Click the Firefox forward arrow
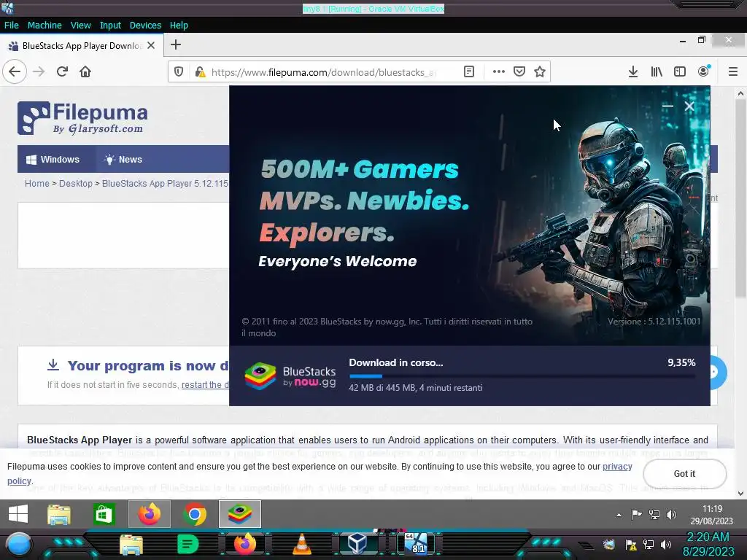This screenshot has width=747, height=560. tap(39, 72)
